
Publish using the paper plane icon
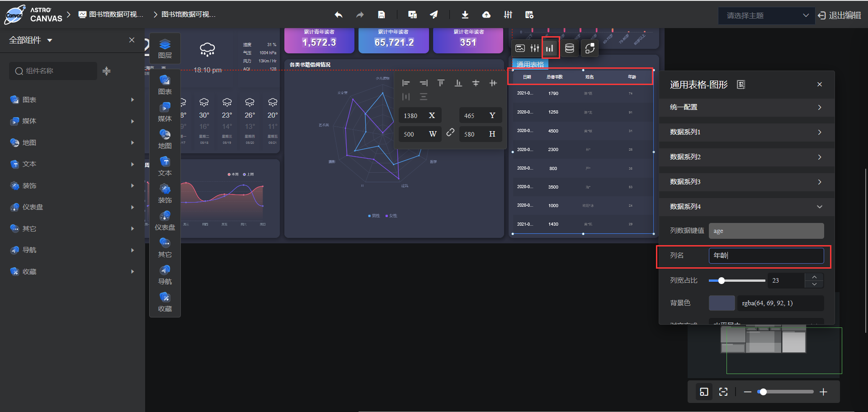pyautogui.click(x=434, y=15)
